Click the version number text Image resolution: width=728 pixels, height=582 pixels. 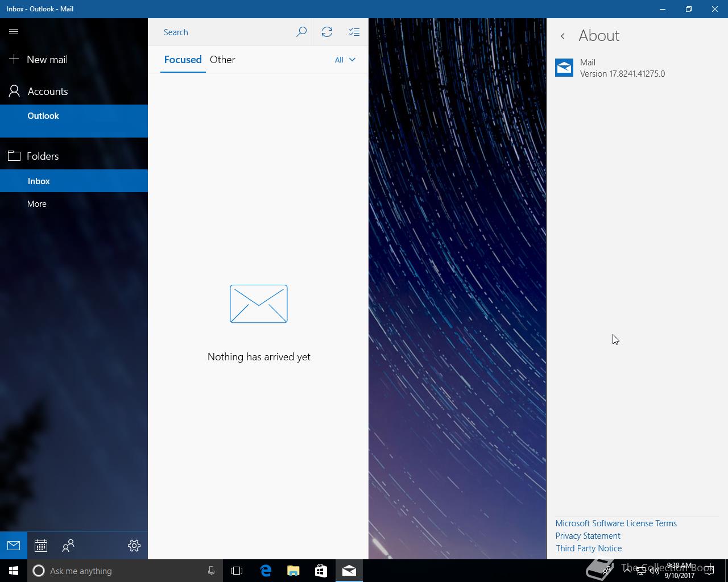click(622, 74)
